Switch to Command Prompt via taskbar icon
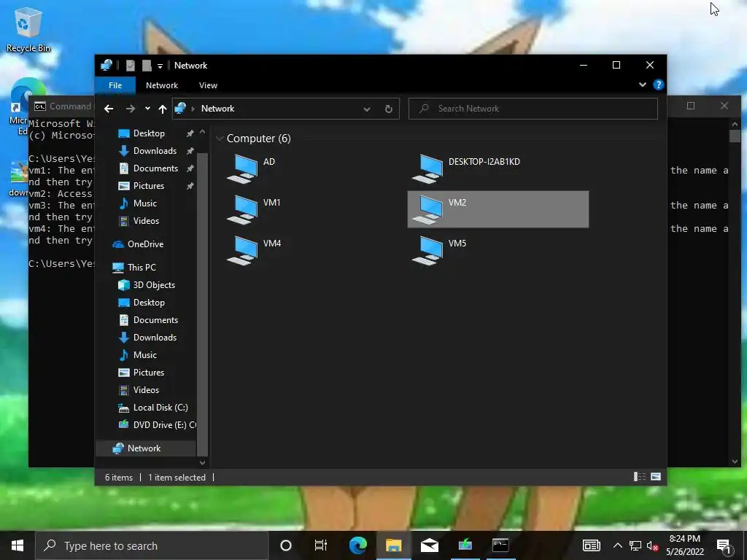Screen dimensions: 747x560 (x=500, y=545)
